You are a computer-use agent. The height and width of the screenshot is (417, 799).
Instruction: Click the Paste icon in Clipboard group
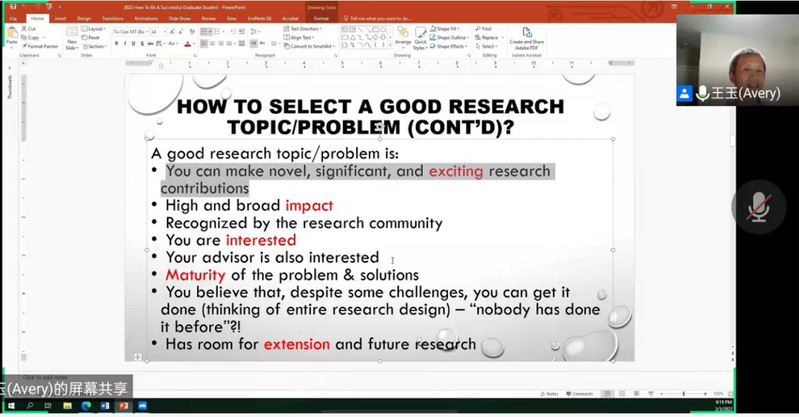[x=11, y=36]
